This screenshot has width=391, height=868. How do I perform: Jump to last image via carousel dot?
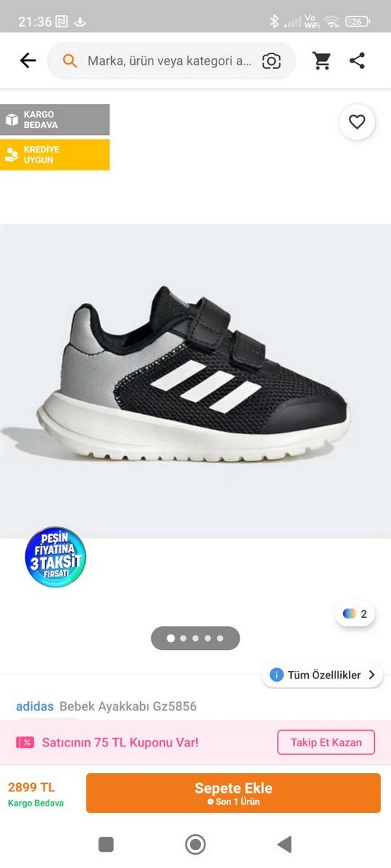coord(220,638)
